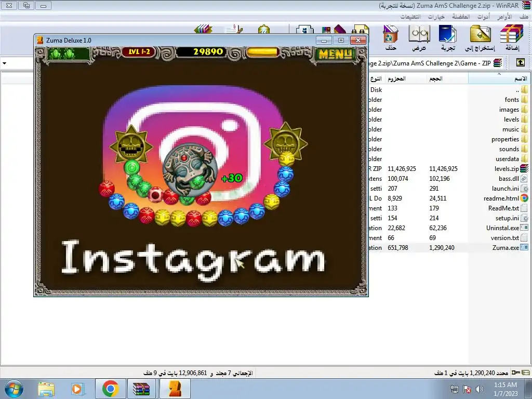Sort by the المحزوم (Packed) column header
532x399 pixels.
click(x=405, y=79)
